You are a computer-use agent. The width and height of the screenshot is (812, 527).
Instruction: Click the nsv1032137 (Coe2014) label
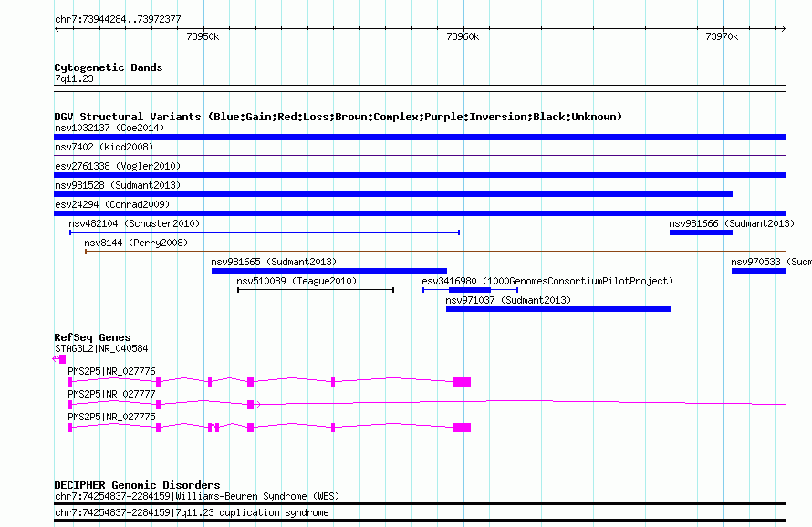109,128
